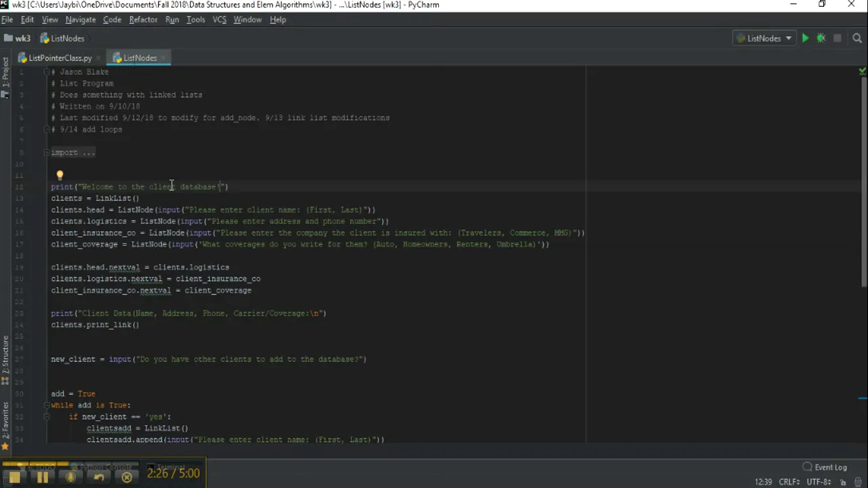This screenshot has width=868, height=488.
Task: Toggle the recorder microphone button
Action: (x=71, y=477)
